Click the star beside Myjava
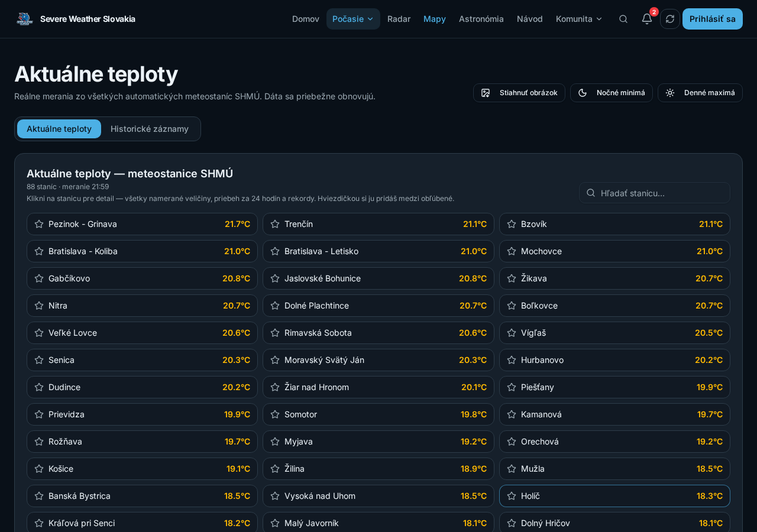 [275, 442]
